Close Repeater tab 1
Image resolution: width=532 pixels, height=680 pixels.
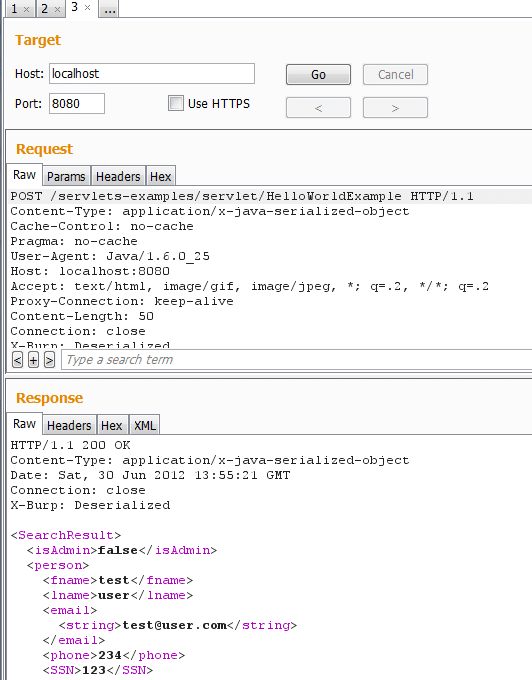click(x=26, y=9)
